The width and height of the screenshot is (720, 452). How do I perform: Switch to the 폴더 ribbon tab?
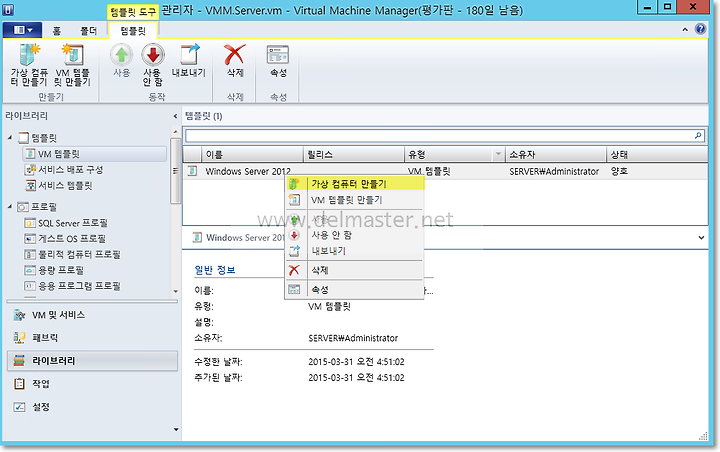pyautogui.click(x=88, y=31)
